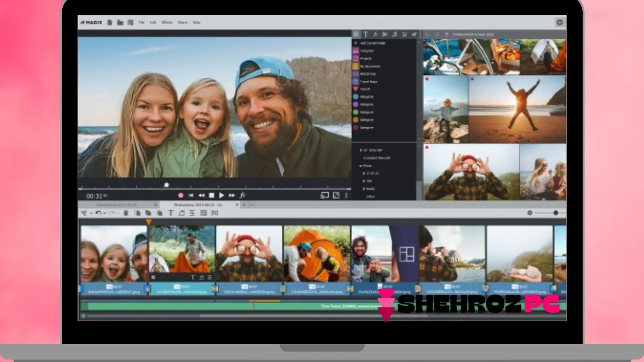Stop preview playback

(x=212, y=195)
